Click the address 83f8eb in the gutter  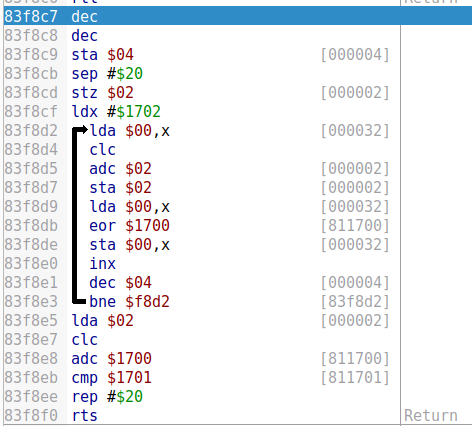(x=31, y=377)
